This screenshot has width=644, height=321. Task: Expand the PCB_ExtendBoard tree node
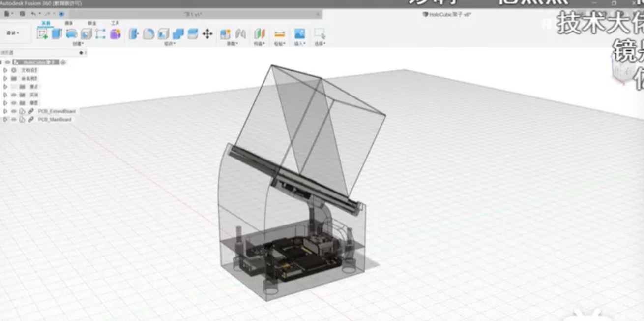pyautogui.click(x=5, y=111)
